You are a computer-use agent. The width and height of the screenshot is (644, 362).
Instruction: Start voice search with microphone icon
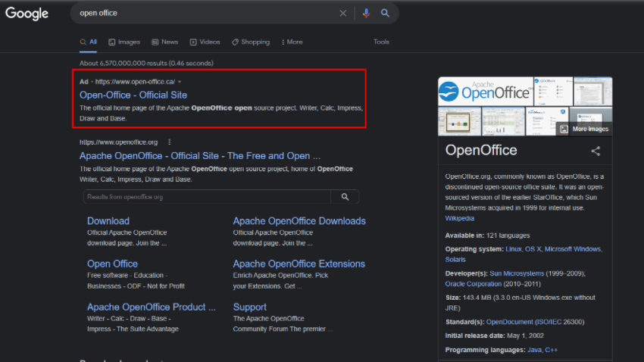tap(366, 13)
